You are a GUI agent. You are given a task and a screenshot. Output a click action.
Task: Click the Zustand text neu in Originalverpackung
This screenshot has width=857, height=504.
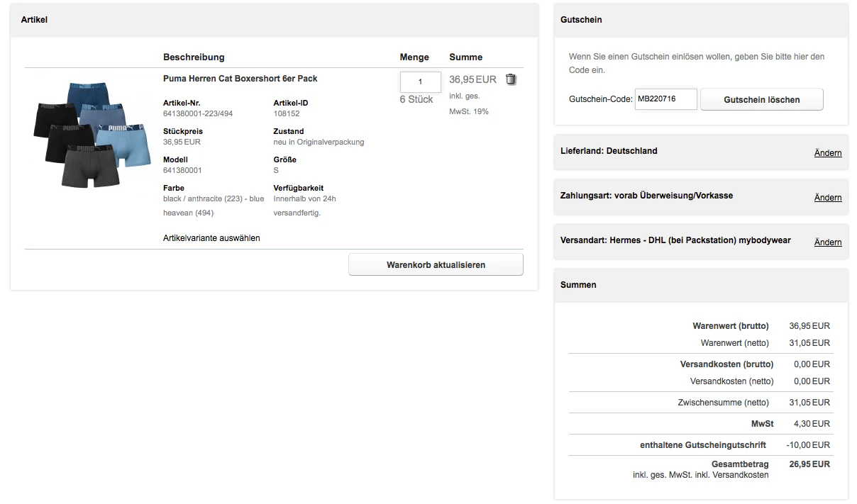(319, 142)
